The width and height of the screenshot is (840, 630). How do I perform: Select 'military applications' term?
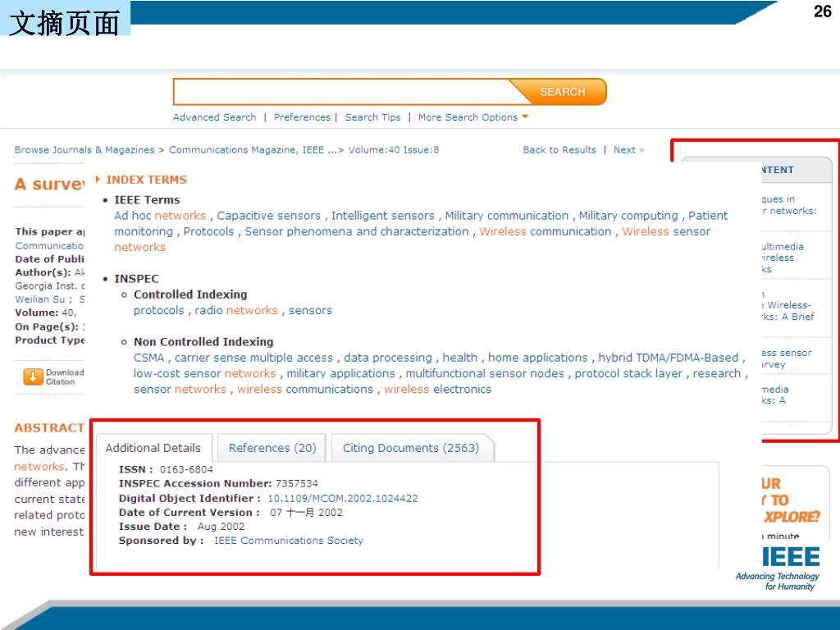pyautogui.click(x=340, y=373)
